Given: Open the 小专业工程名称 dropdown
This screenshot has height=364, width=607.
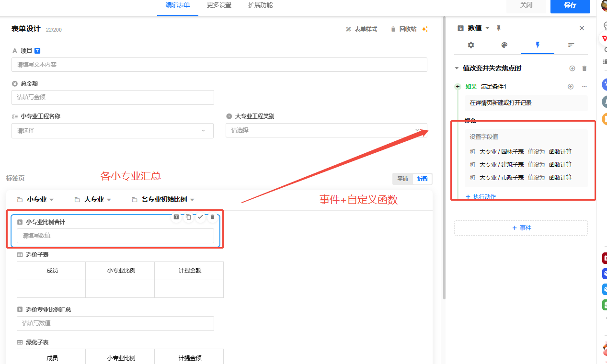Looking at the screenshot, I should pos(113,131).
